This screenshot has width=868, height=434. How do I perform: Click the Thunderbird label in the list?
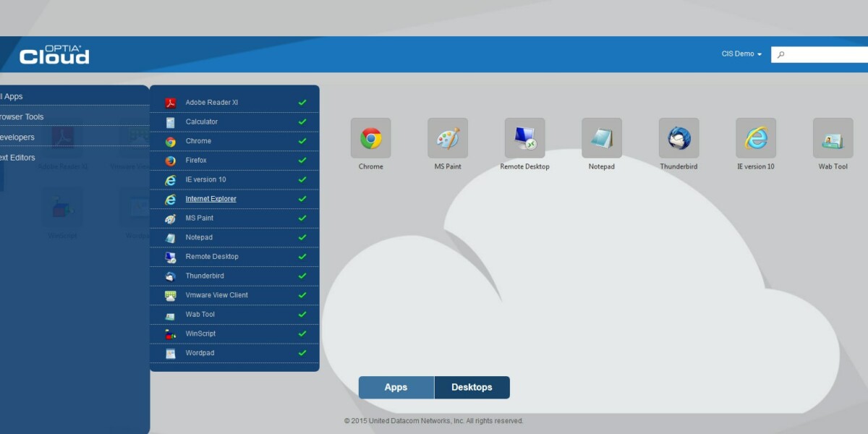204,276
